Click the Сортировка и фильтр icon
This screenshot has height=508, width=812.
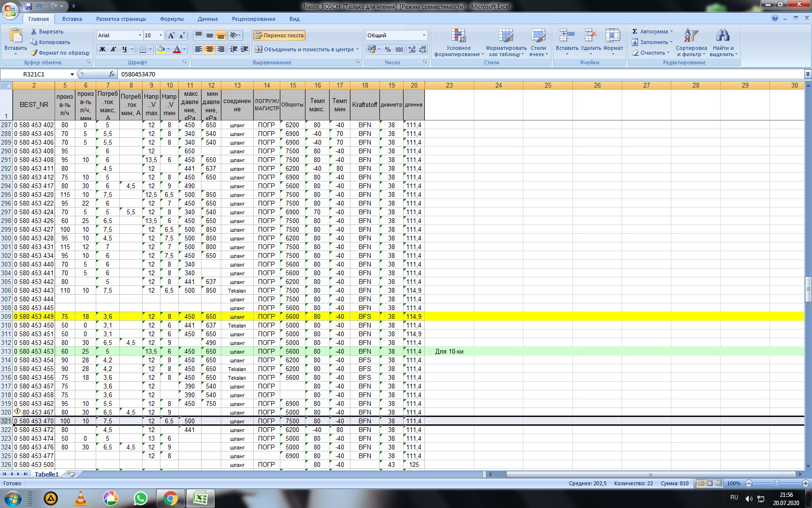(691, 36)
